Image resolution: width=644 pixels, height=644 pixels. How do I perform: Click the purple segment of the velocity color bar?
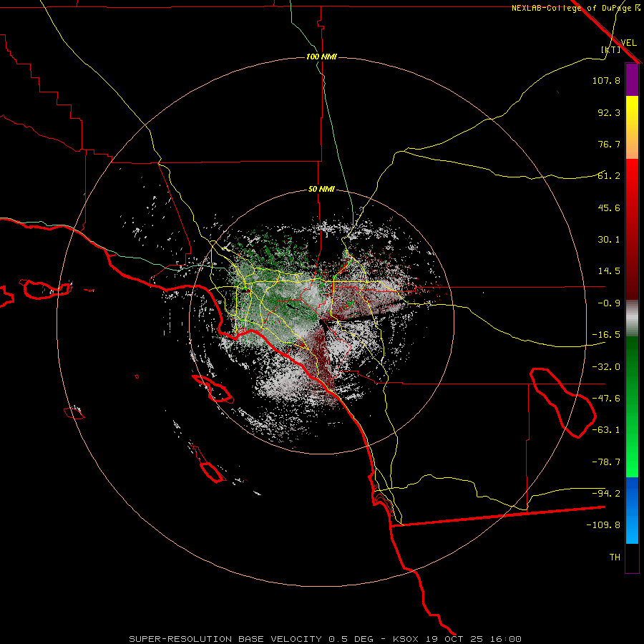click(632, 79)
